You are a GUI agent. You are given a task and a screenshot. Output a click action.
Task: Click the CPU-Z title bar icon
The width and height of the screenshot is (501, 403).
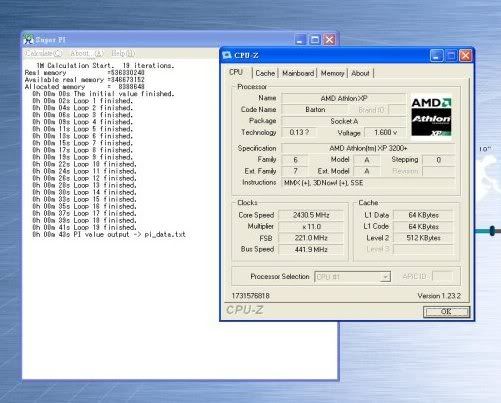pyautogui.click(x=227, y=55)
